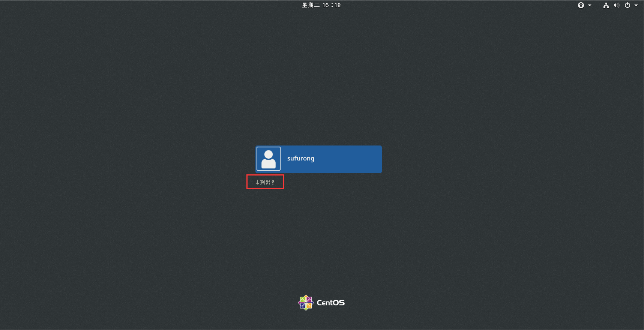Click the 16:18 time display
Image resolution: width=644 pixels, height=330 pixels.
(332, 5)
